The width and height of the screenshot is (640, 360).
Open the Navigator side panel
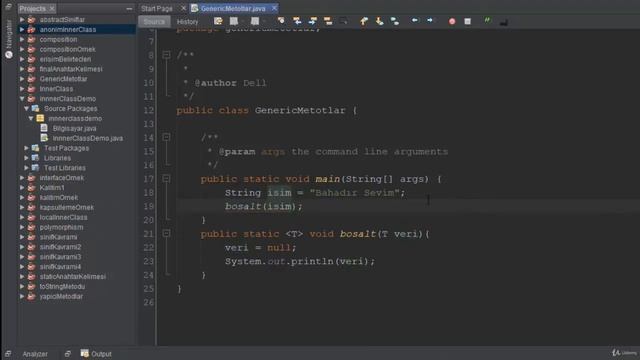pos(9,40)
